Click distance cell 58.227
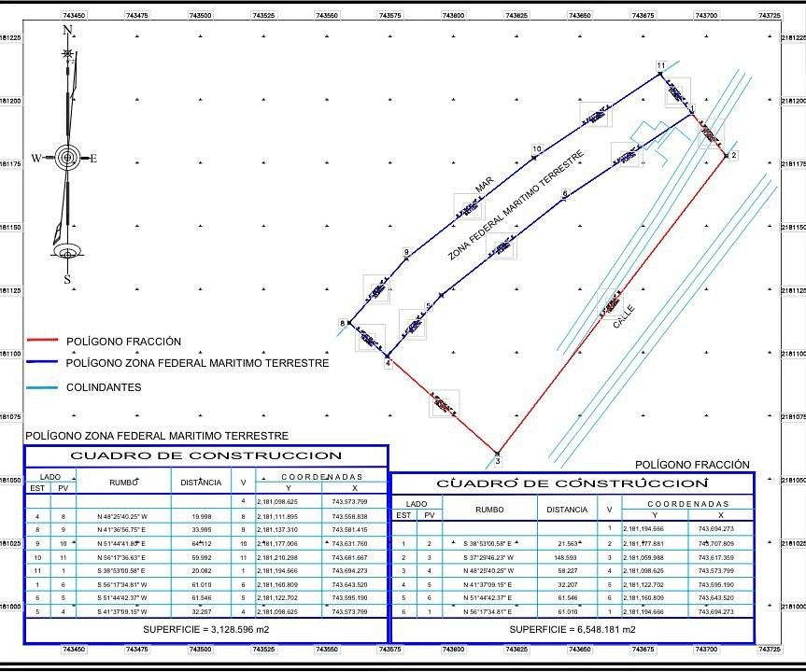 (x=568, y=570)
